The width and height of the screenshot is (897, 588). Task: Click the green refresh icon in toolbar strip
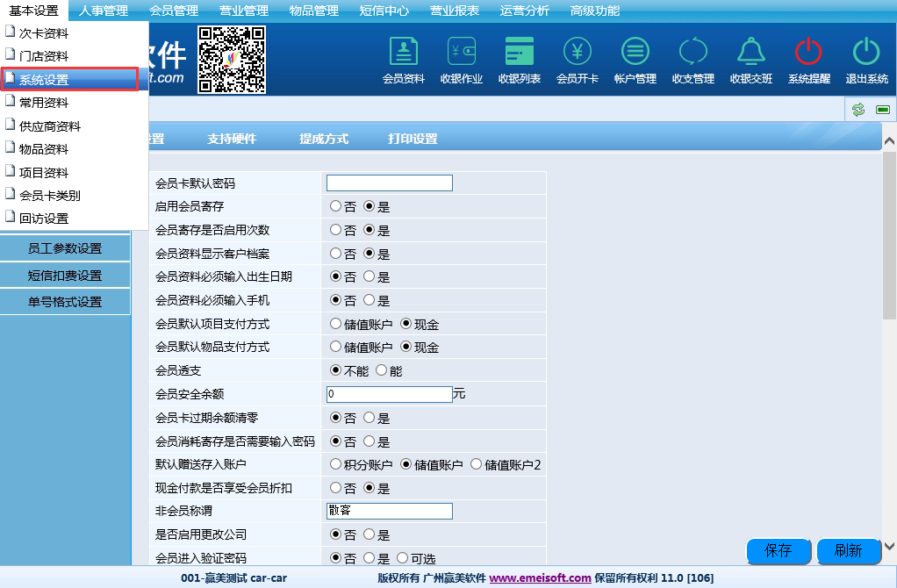click(858, 109)
